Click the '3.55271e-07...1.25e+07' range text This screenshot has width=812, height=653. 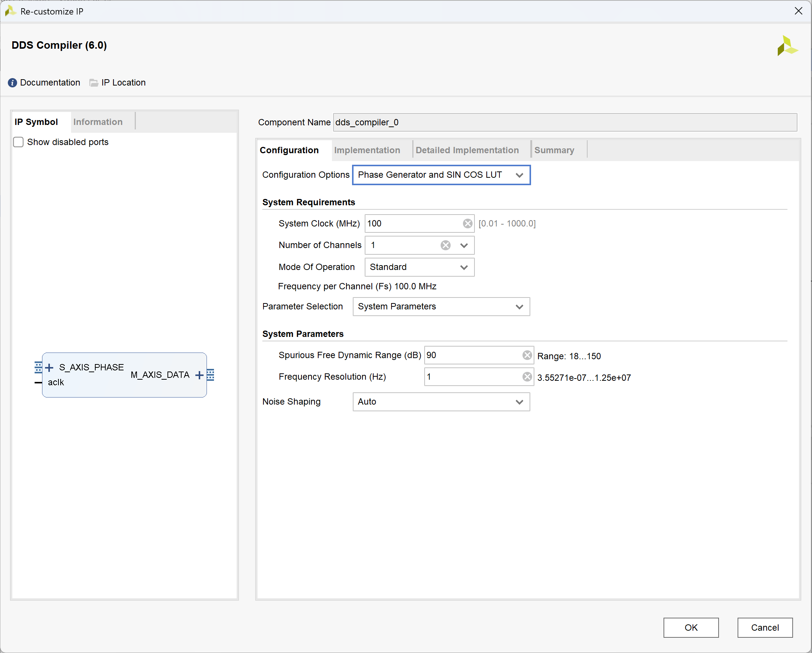coord(584,378)
